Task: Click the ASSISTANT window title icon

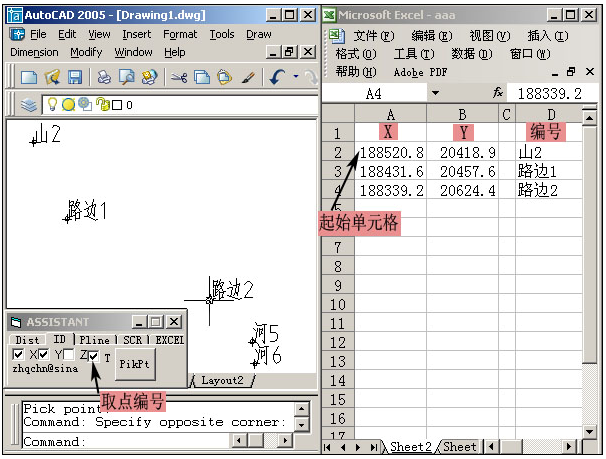Action: (16, 322)
